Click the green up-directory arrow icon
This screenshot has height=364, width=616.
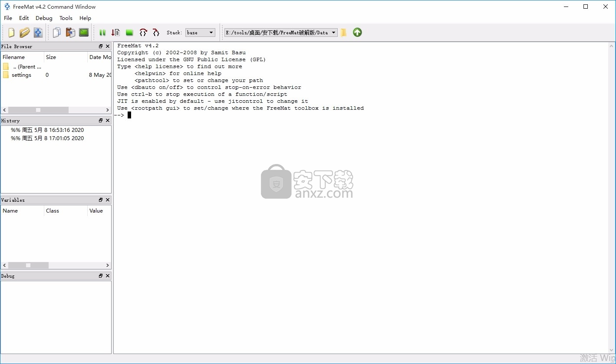pos(357,33)
